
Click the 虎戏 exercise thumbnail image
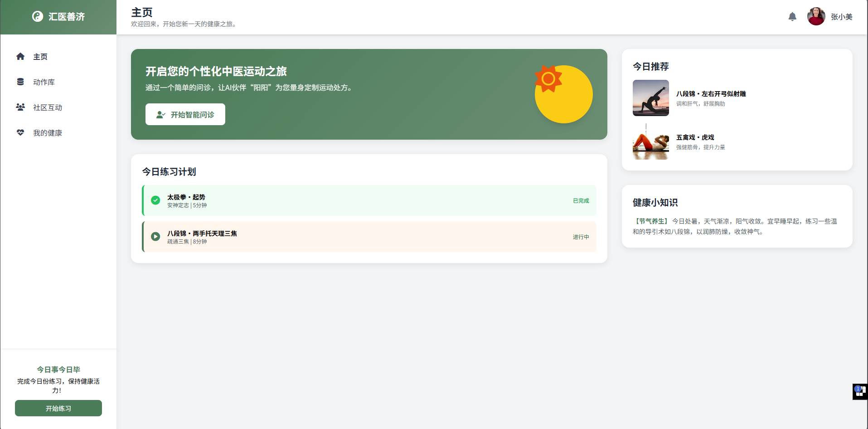pyautogui.click(x=650, y=141)
